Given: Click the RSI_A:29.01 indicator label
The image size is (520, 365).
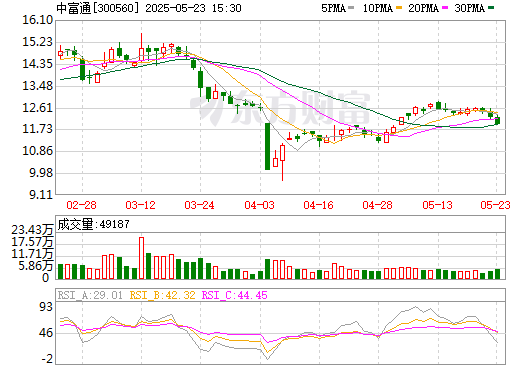Looking at the screenshot, I should point(90,295).
